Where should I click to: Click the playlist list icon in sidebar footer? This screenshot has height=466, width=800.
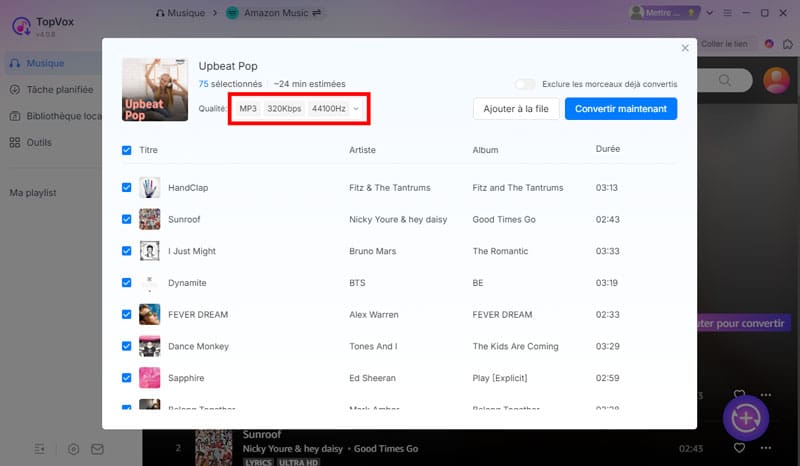coord(40,449)
